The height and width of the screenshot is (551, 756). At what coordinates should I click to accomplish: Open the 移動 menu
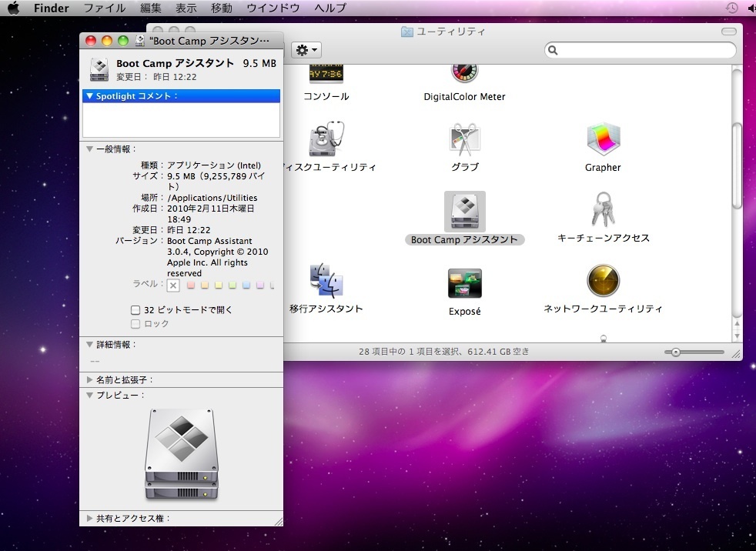point(222,8)
